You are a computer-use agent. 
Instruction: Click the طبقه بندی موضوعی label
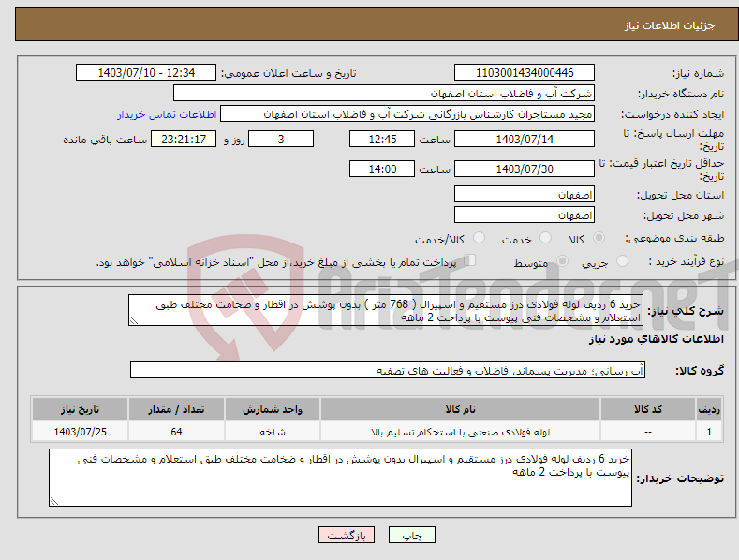tap(674, 238)
